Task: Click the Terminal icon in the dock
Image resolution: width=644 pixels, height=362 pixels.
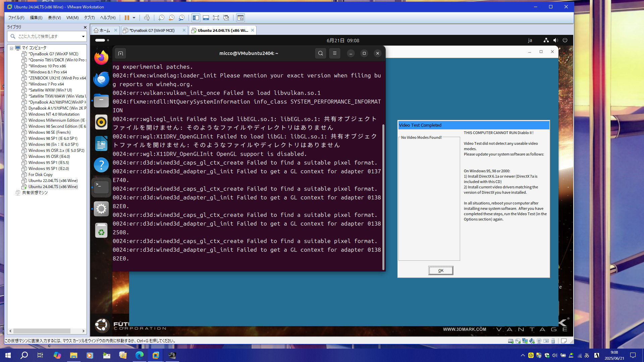Action: click(101, 187)
